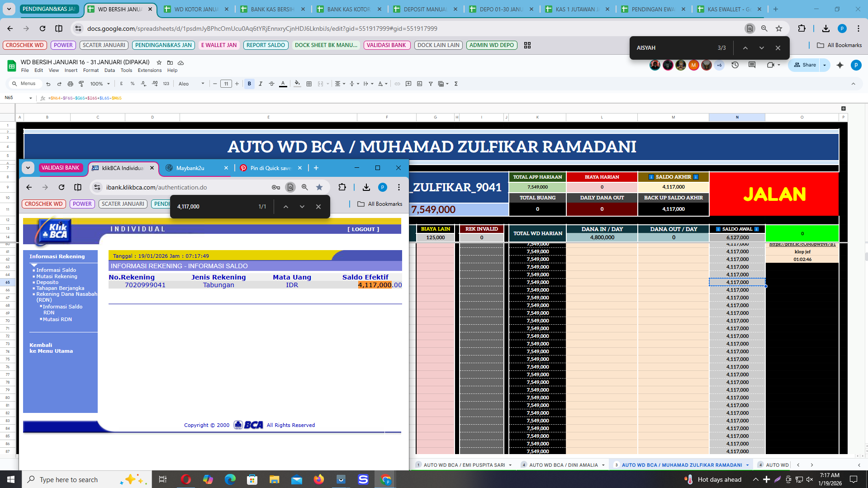Open sheet tab AUTO WD BCA / DINI AMALIA
The width and height of the screenshot is (868, 488).
click(563, 465)
